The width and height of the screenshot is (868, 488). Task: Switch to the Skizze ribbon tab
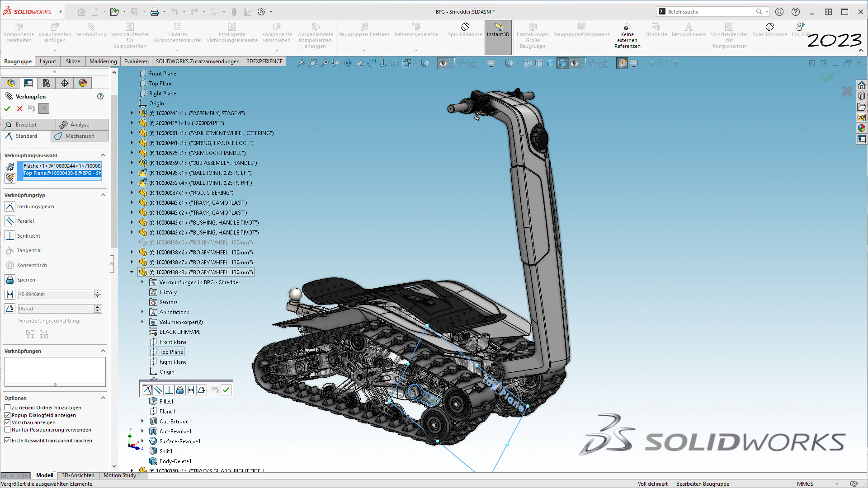73,61
